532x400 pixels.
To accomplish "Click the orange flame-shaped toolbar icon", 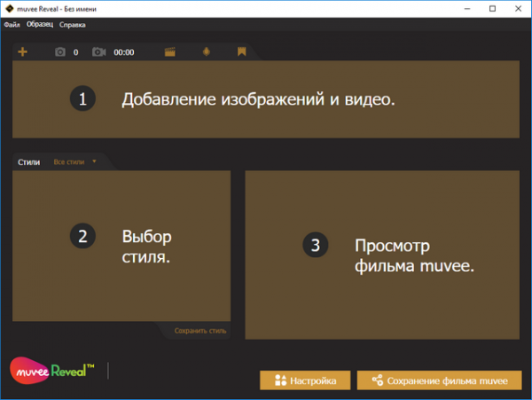I will [x=207, y=52].
